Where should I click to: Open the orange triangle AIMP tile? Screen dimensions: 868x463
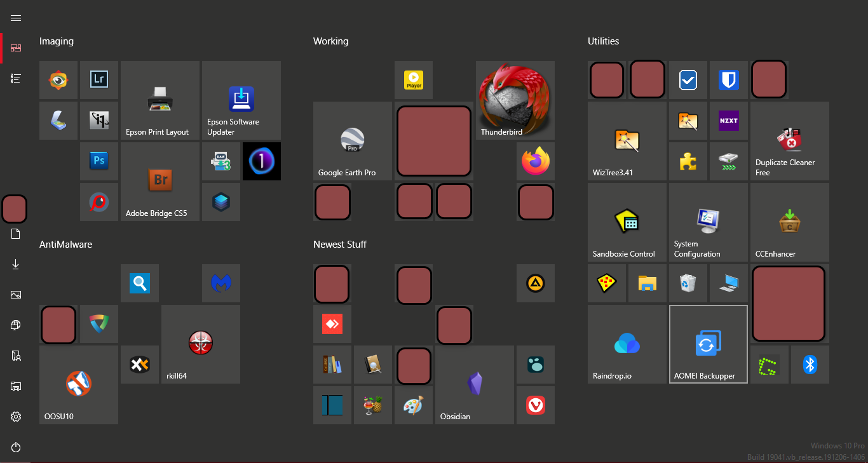536,283
